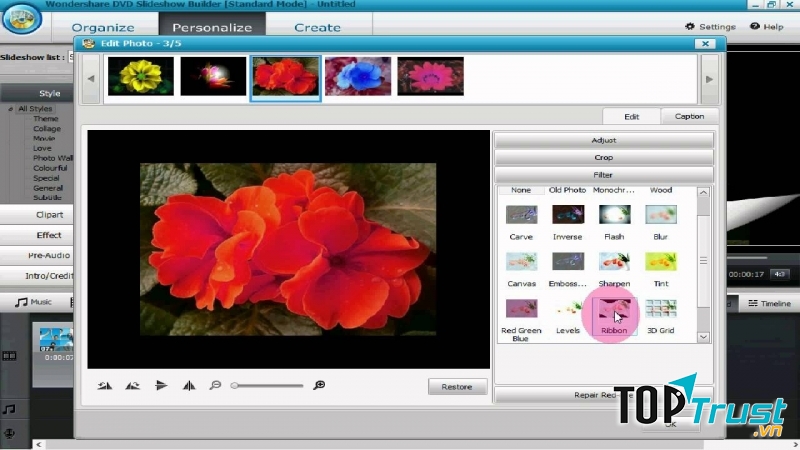
Task: Apply the Canvas filter thumbnail
Action: pos(521,262)
